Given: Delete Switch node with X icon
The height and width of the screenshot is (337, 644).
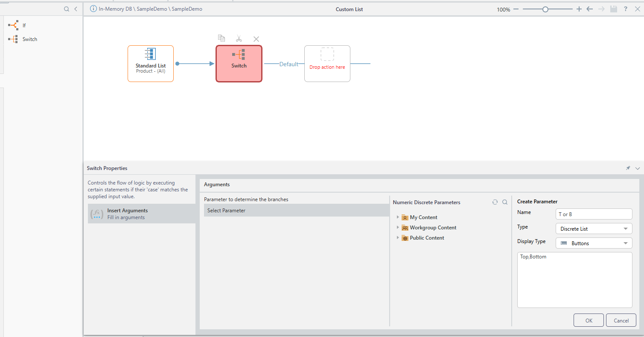Looking at the screenshot, I should point(256,39).
